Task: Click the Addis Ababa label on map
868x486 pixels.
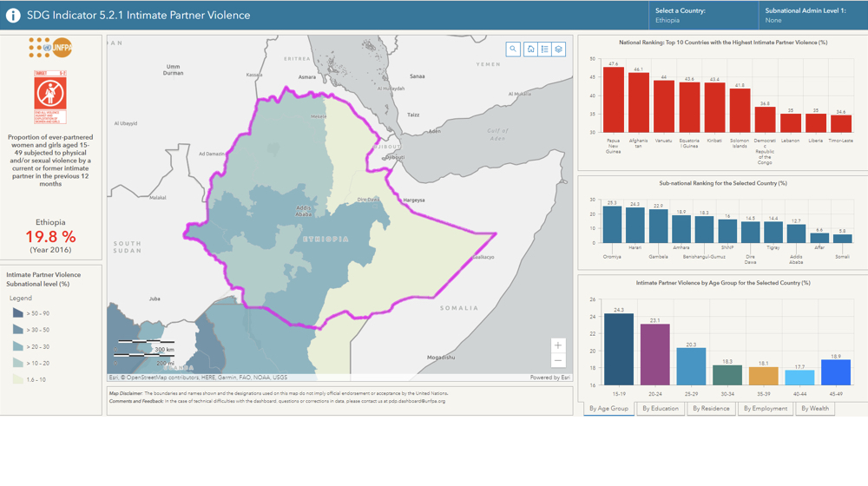Action: [x=303, y=211]
